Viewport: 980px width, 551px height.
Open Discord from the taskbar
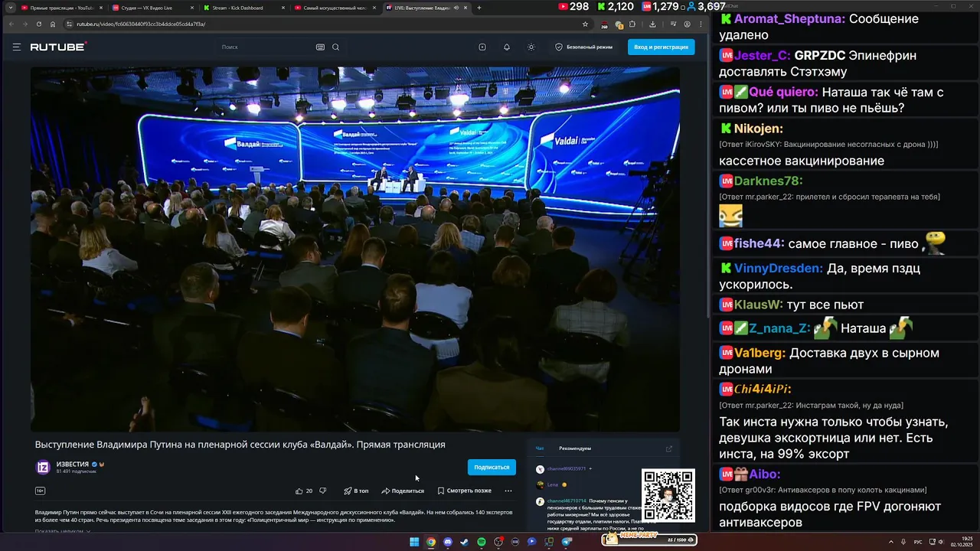point(448,542)
